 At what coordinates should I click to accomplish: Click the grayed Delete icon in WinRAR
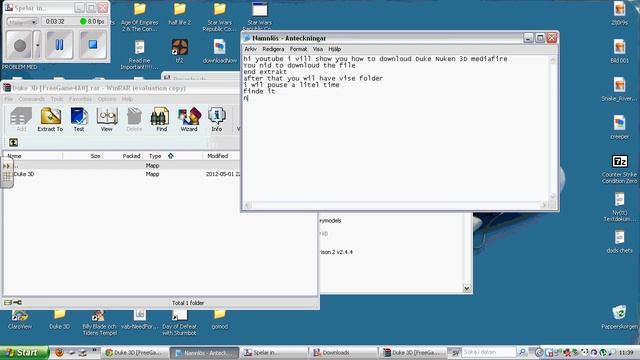pyautogui.click(x=134, y=119)
